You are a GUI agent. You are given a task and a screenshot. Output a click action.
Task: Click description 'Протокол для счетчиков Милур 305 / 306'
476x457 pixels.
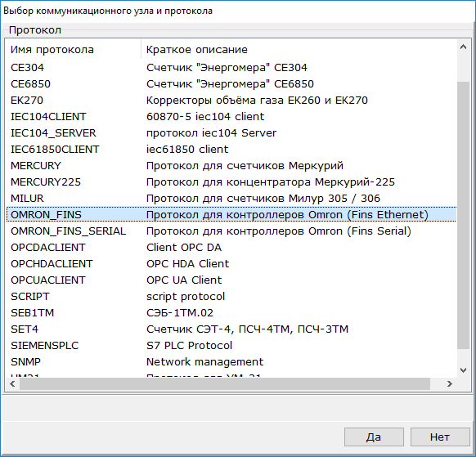[263, 199]
